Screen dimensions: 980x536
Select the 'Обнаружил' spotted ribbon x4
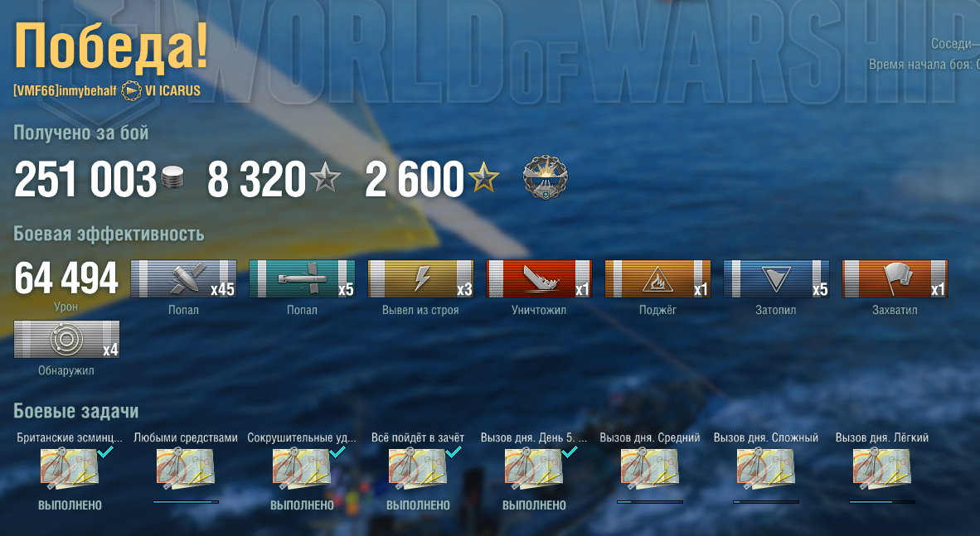tap(66, 339)
